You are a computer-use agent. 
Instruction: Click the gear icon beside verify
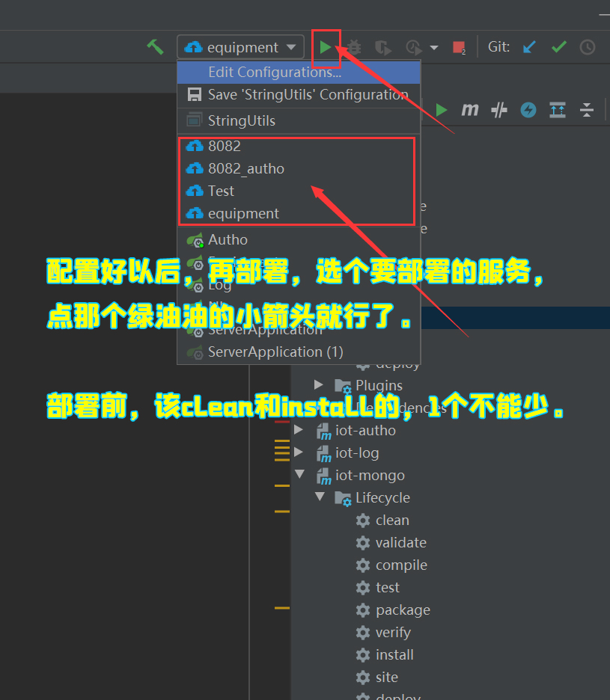pos(363,633)
